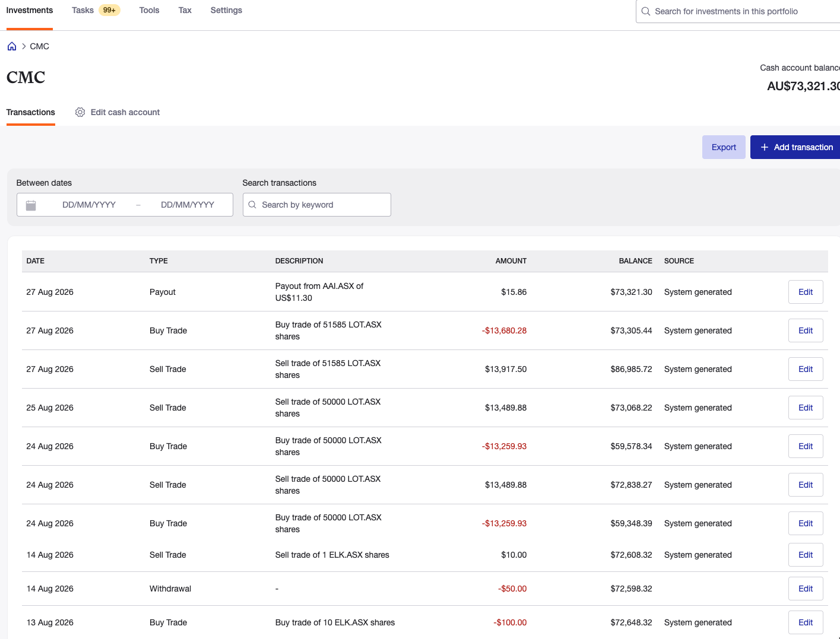Click the end date DD/MM/YYYY field

tap(188, 205)
